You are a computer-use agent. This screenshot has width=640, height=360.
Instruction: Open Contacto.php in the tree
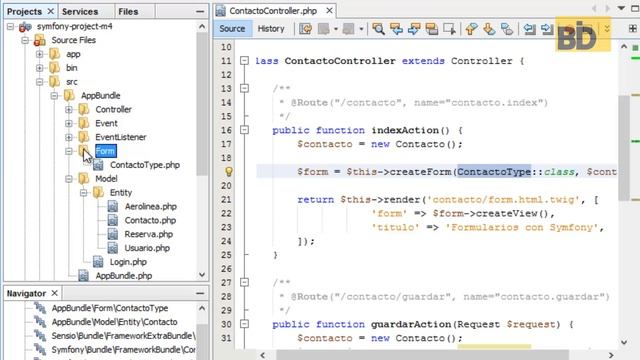pyautogui.click(x=150, y=220)
